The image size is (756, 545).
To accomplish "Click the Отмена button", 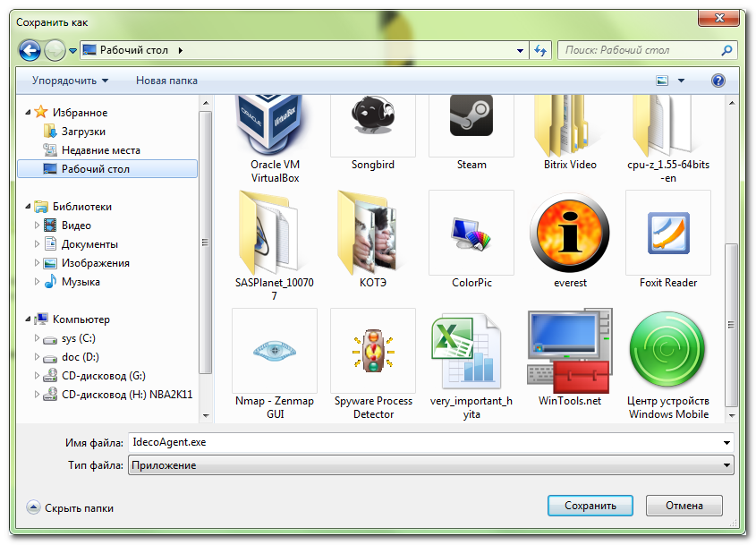I will (x=684, y=506).
